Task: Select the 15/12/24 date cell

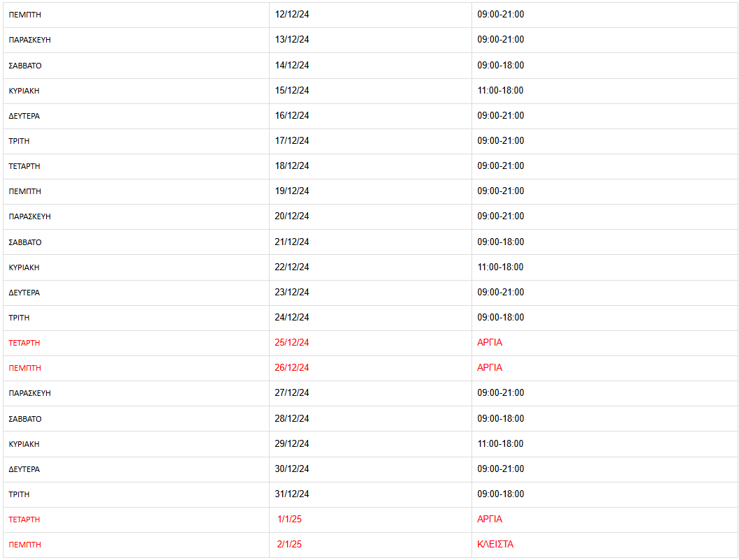Action: click(292, 91)
